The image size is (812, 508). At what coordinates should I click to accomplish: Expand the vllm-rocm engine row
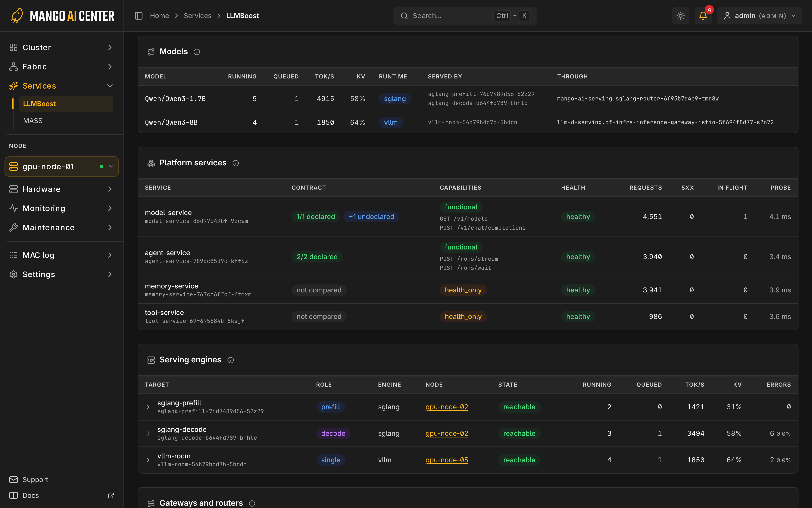[x=148, y=460]
